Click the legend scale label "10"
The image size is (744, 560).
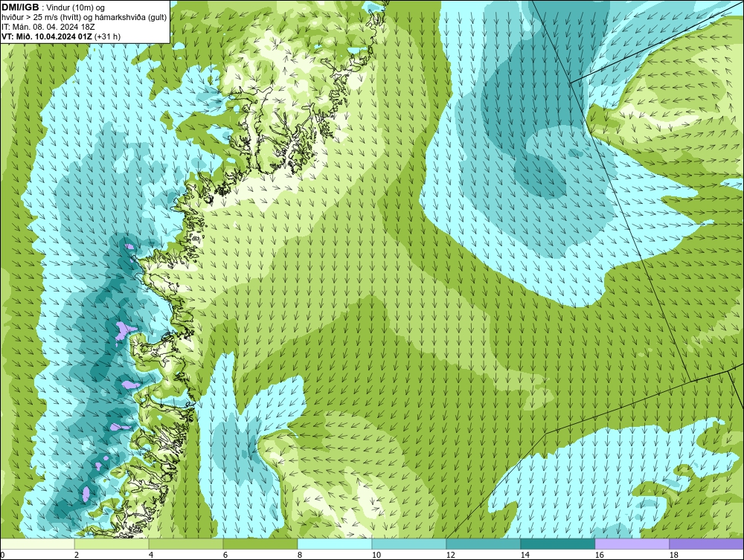[376, 555]
